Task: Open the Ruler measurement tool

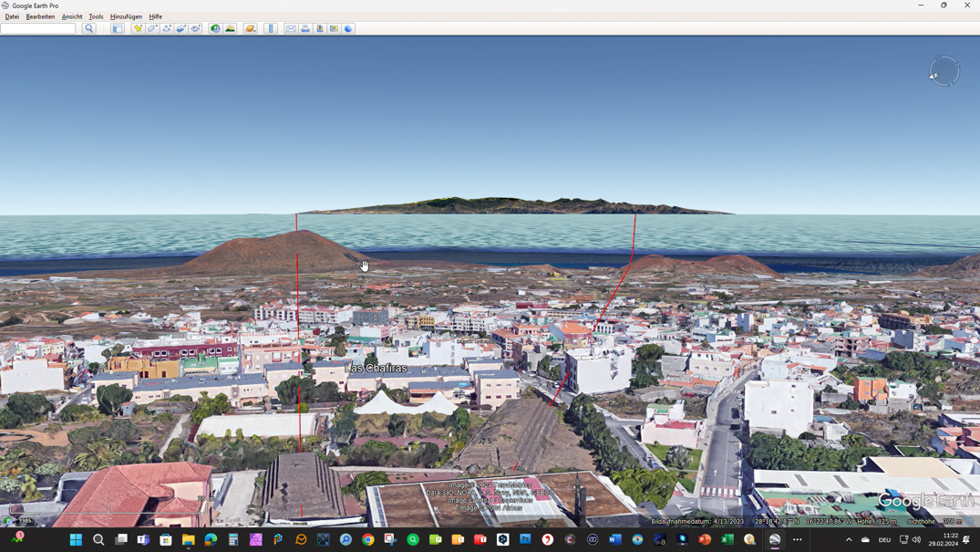Action: tap(271, 29)
